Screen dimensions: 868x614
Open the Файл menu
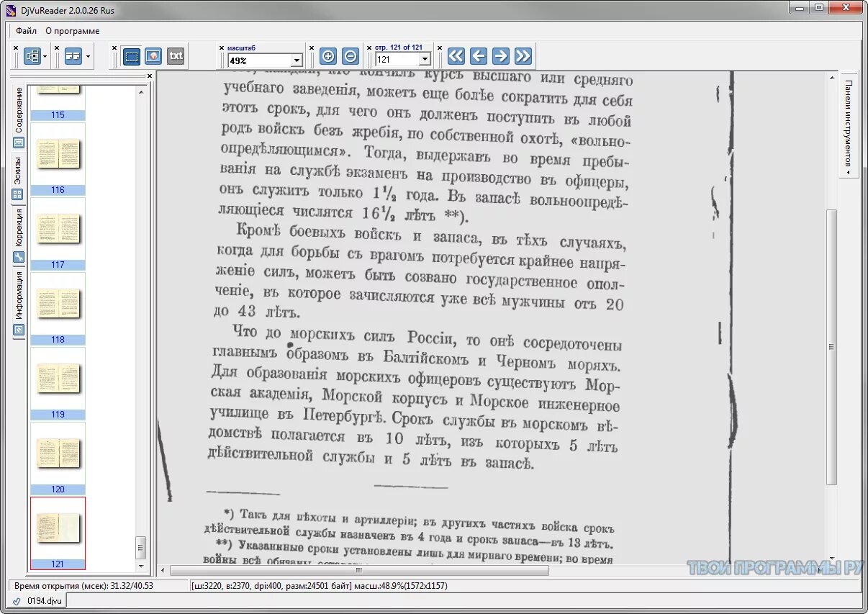27,31
